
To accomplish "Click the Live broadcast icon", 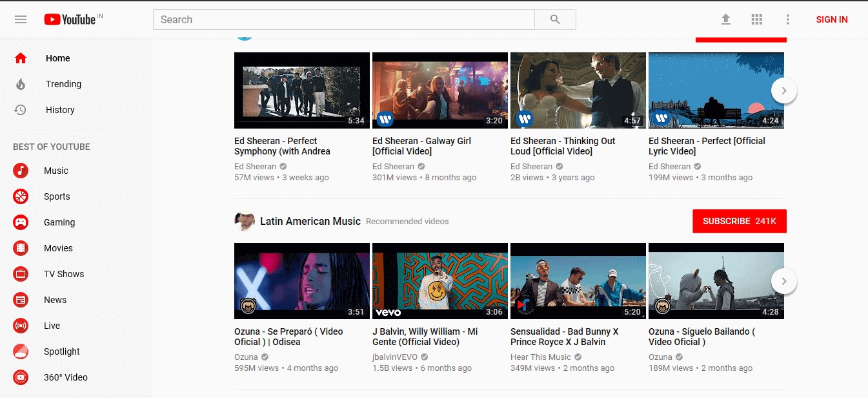I will (21, 326).
